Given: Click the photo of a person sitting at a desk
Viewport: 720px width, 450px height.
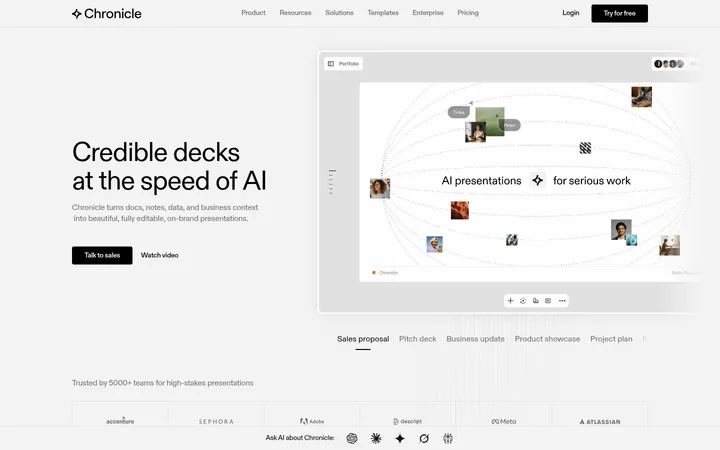Looking at the screenshot, I should tap(669, 245).
